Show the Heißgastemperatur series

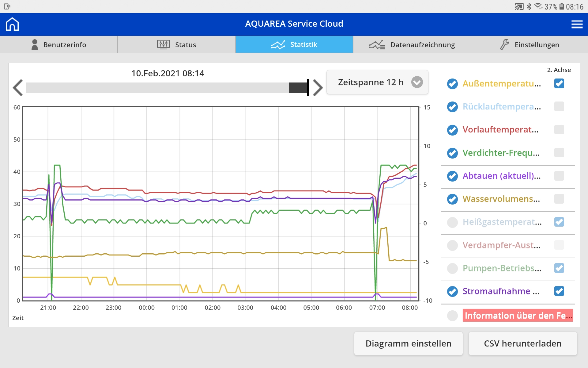click(452, 222)
